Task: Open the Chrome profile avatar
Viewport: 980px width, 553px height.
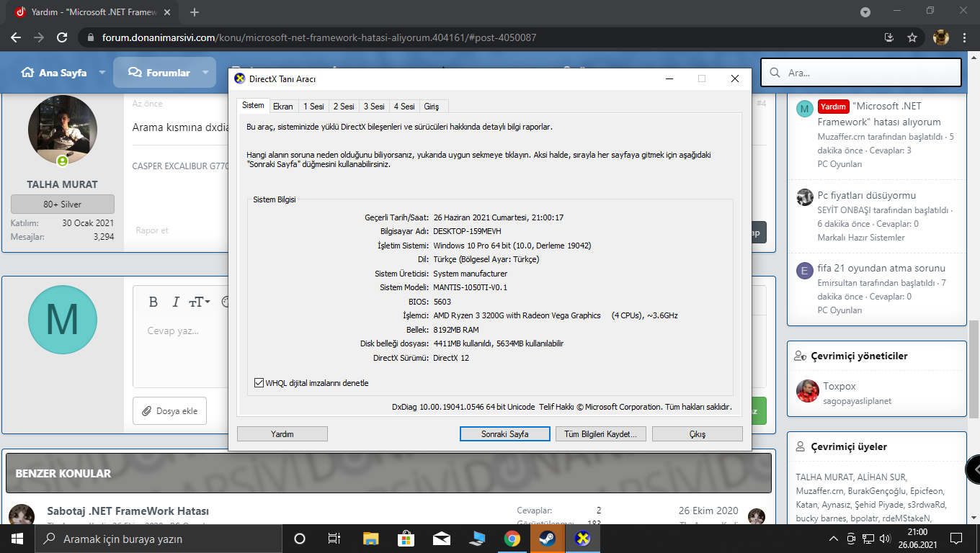Action: [x=941, y=37]
